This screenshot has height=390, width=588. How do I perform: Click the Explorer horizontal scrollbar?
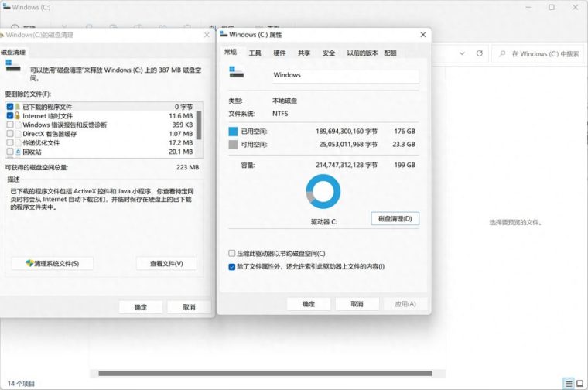click(265, 374)
